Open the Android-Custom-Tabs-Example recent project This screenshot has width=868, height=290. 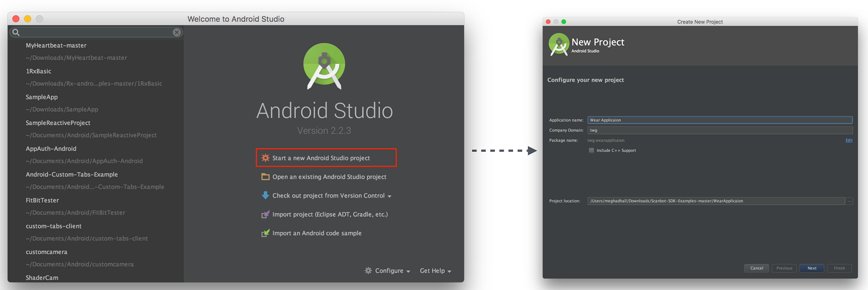pos(72,175)
